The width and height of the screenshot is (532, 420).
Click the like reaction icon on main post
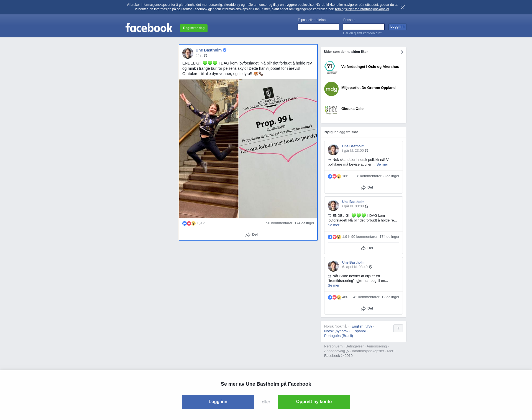click(x=185, y=223)
